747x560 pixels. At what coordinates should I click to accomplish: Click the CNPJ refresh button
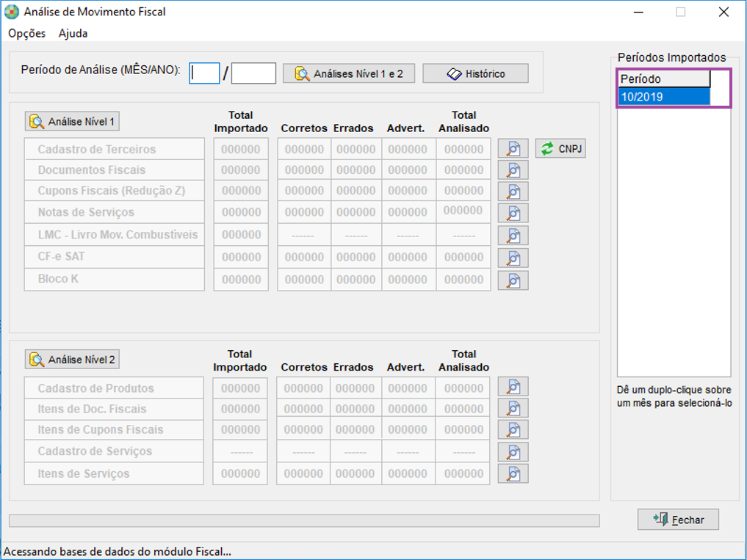(x=560, y=148)
